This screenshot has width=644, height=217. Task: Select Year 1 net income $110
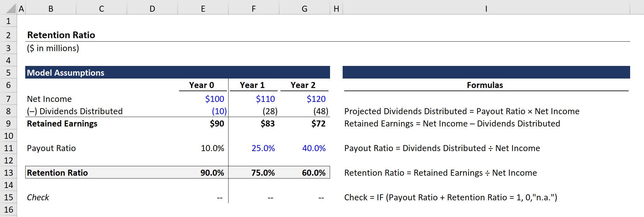[x=265, y=99]
